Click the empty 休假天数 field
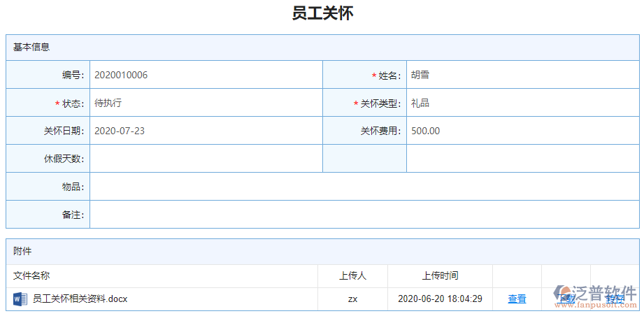The width and height of the screenshot is (644, 316). [206, 159]
